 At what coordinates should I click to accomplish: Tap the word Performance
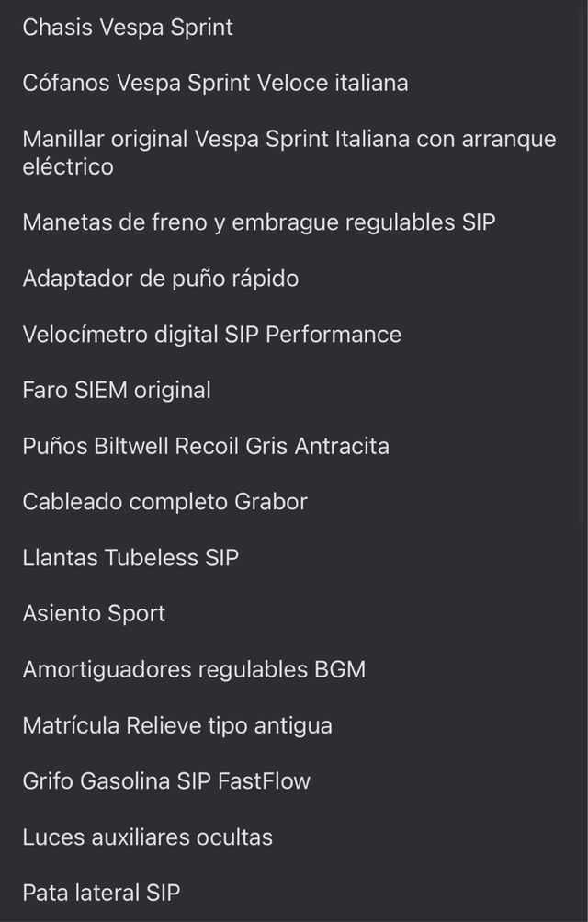(x=334, y=335)
